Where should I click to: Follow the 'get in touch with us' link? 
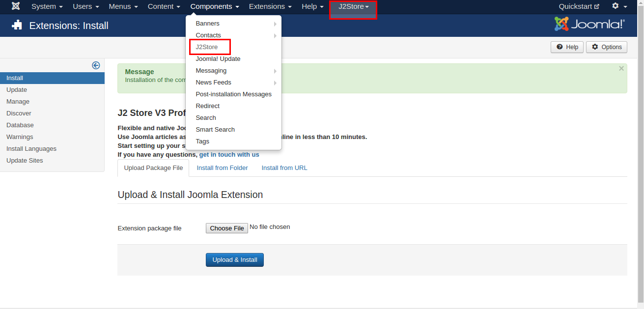(229, 154)
